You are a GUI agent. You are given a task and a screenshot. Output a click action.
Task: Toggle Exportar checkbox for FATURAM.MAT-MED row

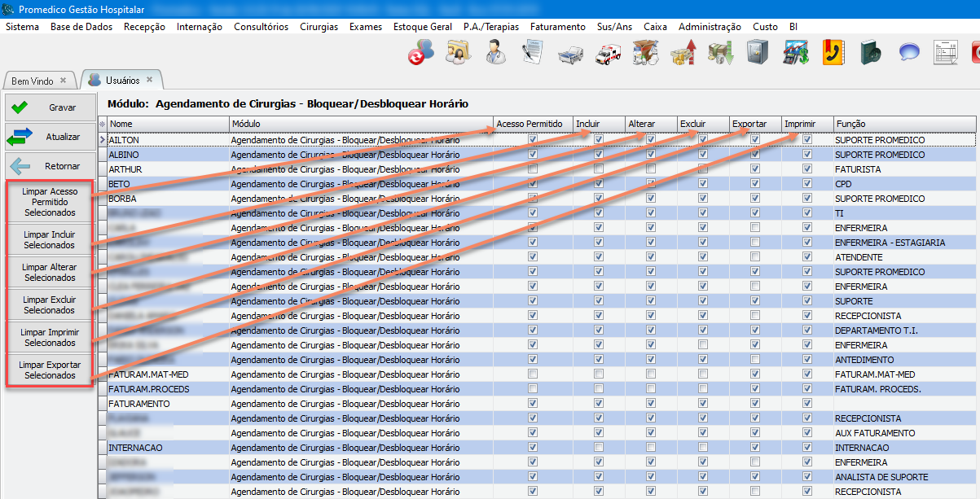point(755,374)
